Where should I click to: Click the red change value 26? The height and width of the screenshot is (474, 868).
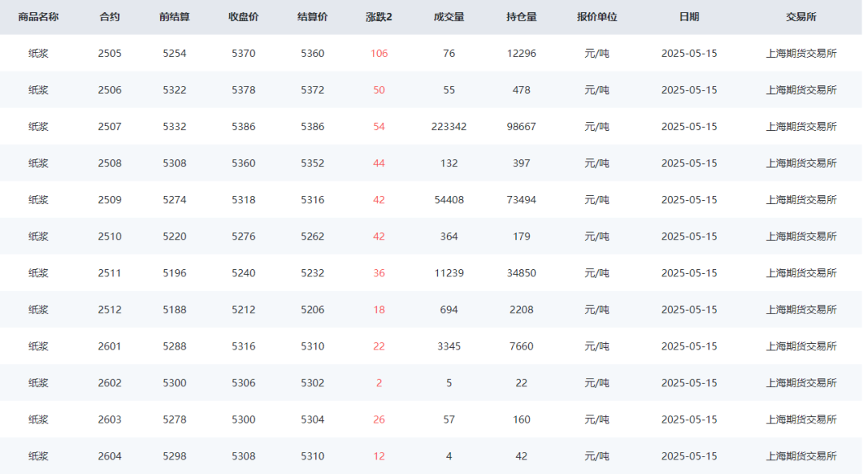click(379, 420)
